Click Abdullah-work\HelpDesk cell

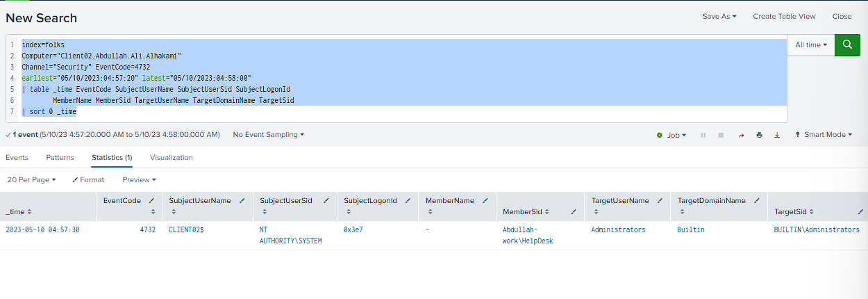point(528,235)
